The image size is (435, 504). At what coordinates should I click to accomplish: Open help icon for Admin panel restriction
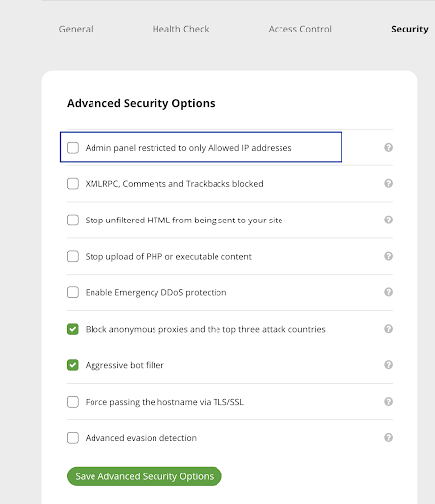click(x=388, y=147)
